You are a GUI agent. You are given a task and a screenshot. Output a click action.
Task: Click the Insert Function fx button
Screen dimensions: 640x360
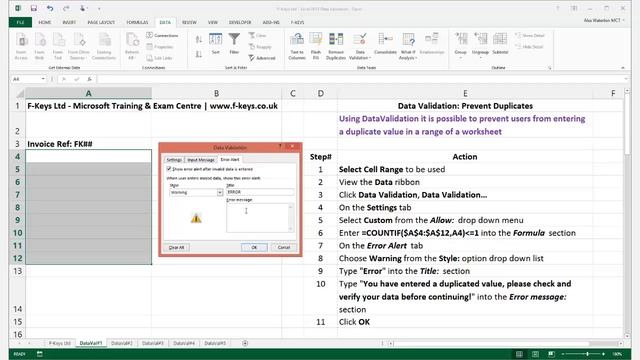(x=89, y=79)
